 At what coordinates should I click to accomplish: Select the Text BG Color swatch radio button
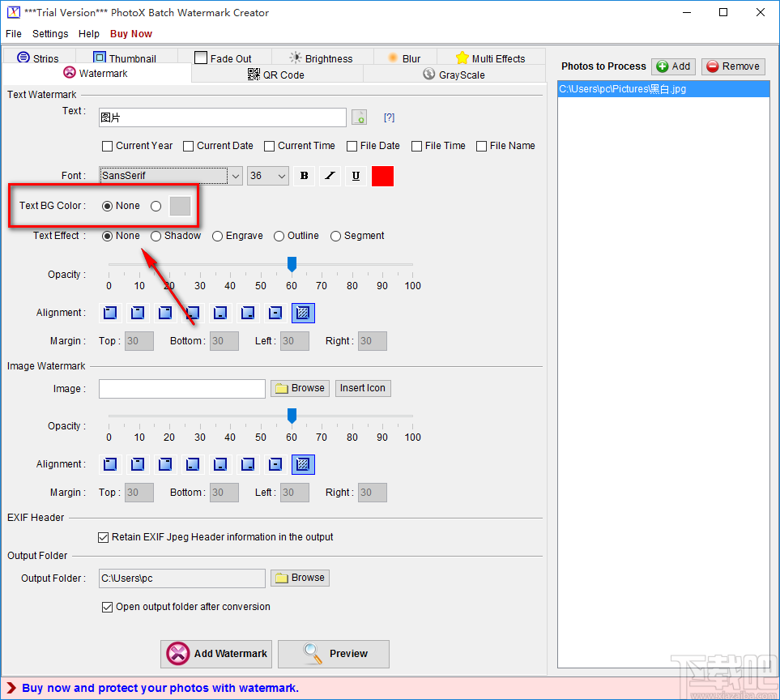[x=156, y=206]
